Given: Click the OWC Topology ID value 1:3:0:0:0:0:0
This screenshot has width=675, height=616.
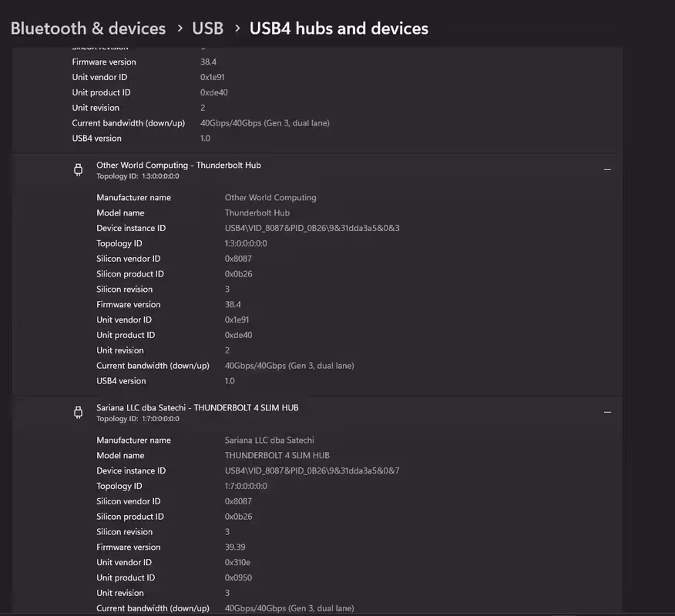Looking at the screenshot, I should coord(246,243).
